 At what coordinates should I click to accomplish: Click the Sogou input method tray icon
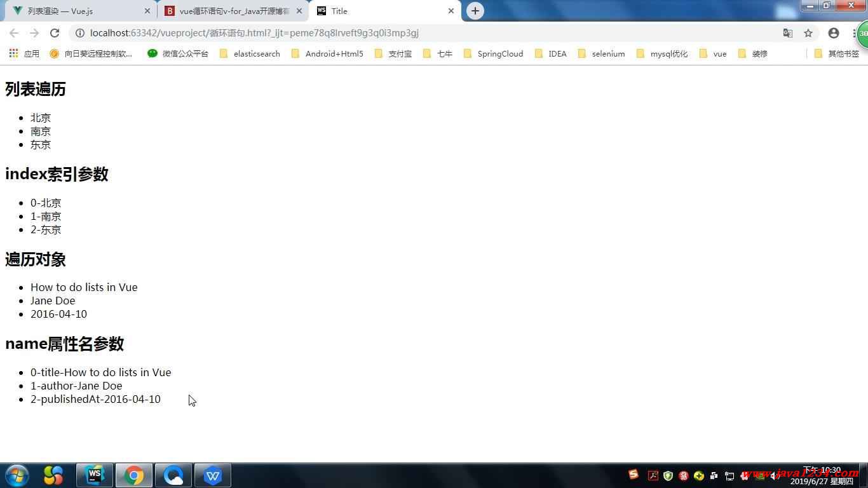[x=634, y=474]
